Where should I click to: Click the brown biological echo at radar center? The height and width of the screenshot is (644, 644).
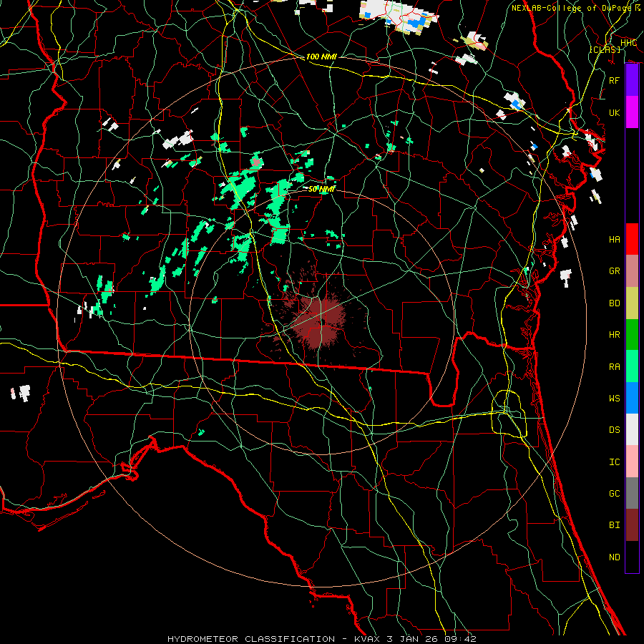click(321, 321)
